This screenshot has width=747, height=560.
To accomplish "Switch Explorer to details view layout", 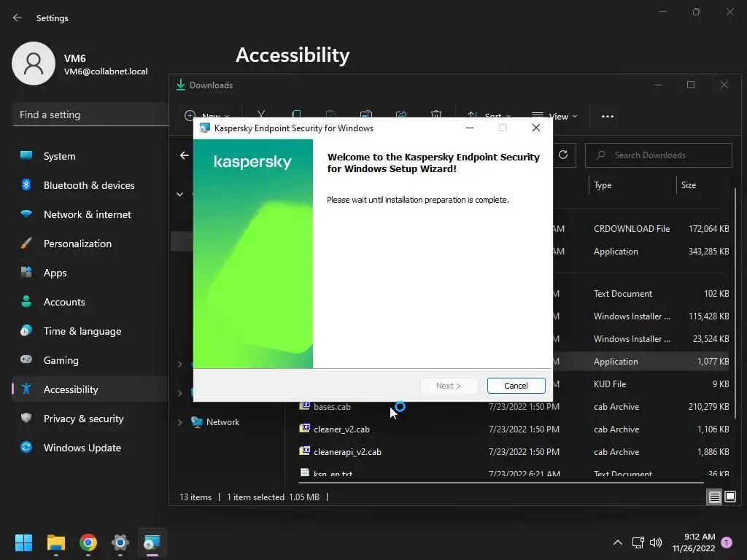I will 715,497.
